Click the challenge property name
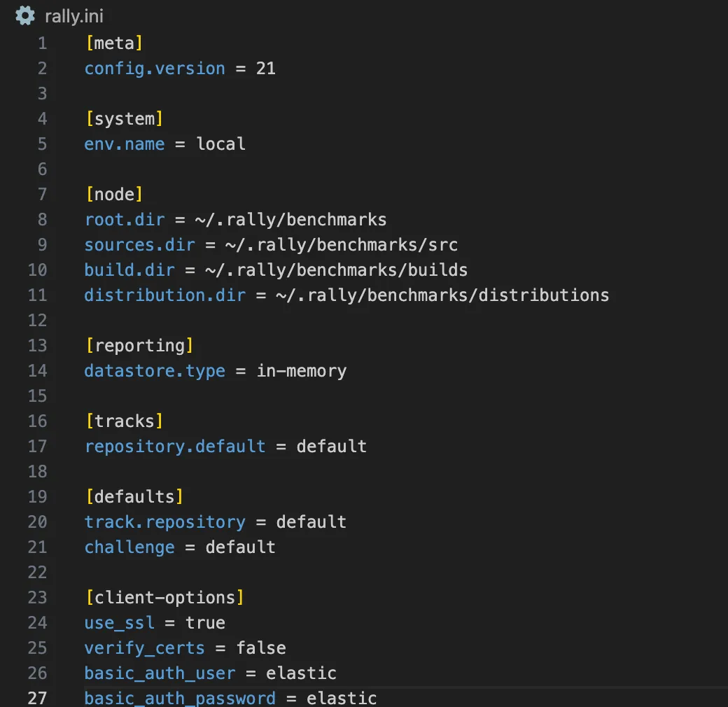The height and width of the screenshot is (707, 728). pos(129,547)
